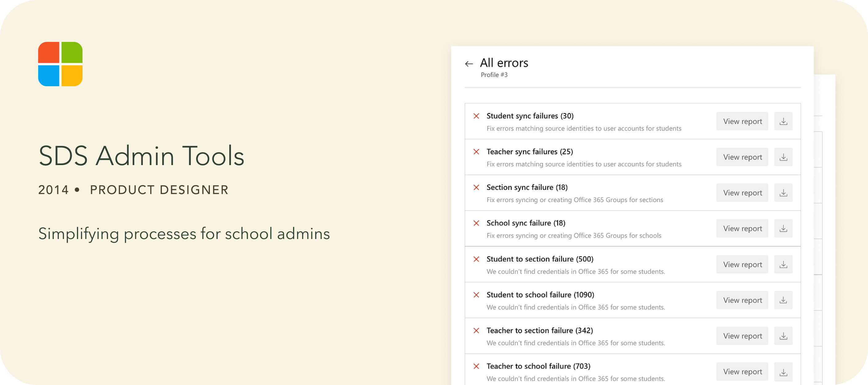This screenshot has width=868, height=385.
Task: Go back using the arrow beside All errors
Action: [x=469, y=64]
